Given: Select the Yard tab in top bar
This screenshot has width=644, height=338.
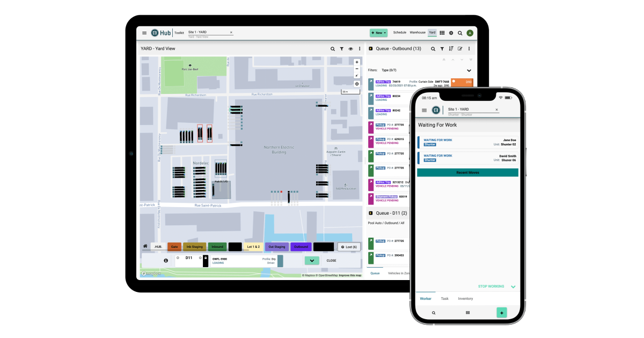Looking at the screenshot, I should (x=432, y=33).
